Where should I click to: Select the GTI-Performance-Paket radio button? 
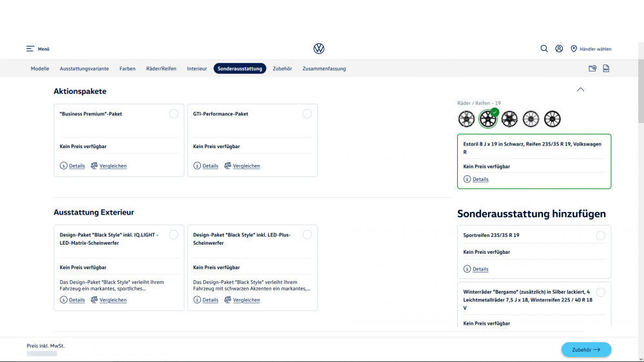307,114
